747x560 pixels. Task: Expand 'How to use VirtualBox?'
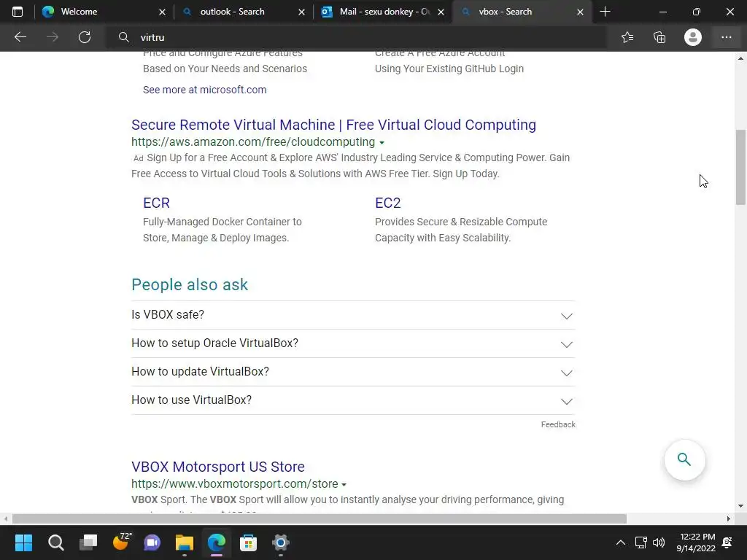tap(353, 400)
